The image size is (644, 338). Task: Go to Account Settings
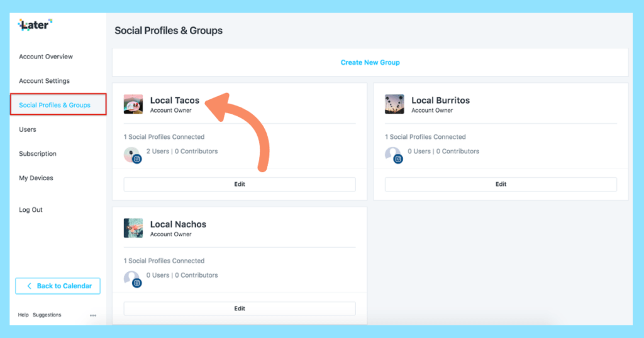44,81
